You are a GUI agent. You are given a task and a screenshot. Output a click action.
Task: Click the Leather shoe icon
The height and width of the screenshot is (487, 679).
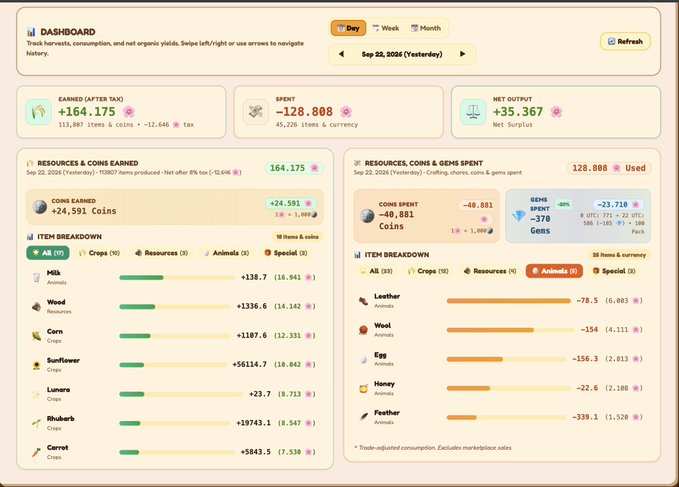(x=363, y=301)
